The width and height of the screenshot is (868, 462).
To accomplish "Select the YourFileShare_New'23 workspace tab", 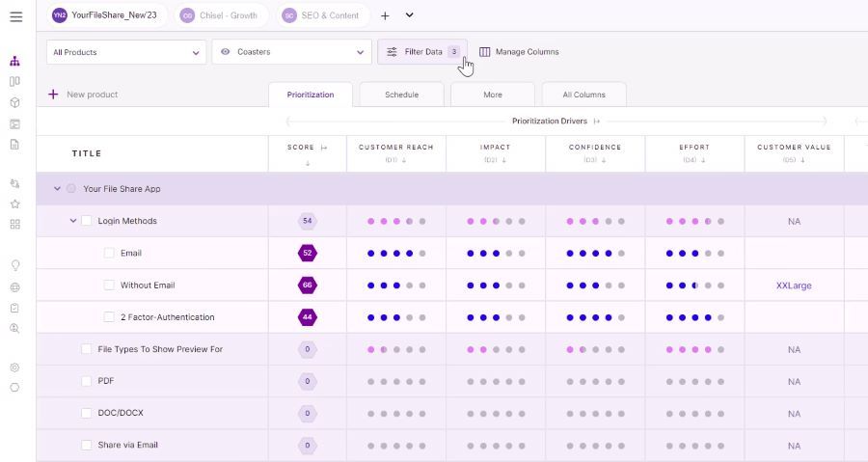I will [x=107, y=15].
